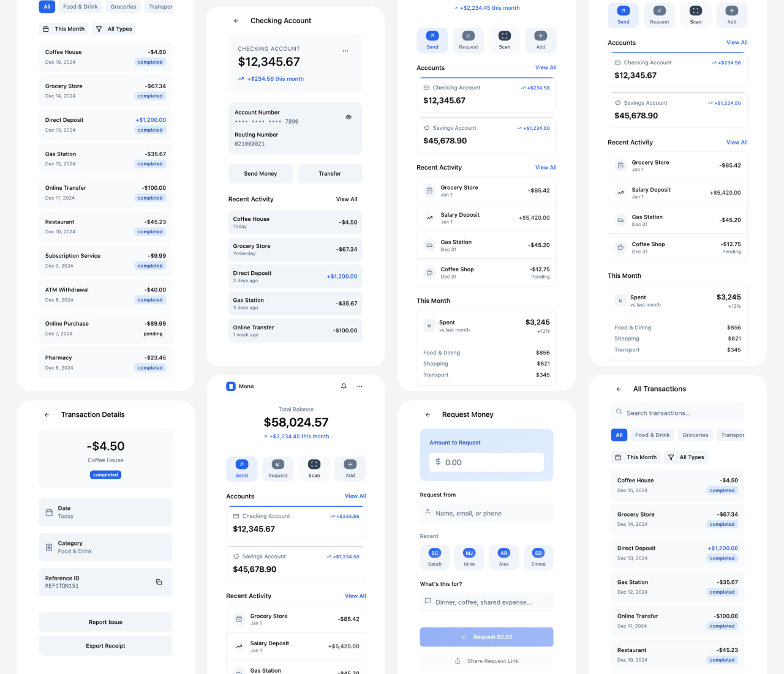Click the Report Issue button

106,622
